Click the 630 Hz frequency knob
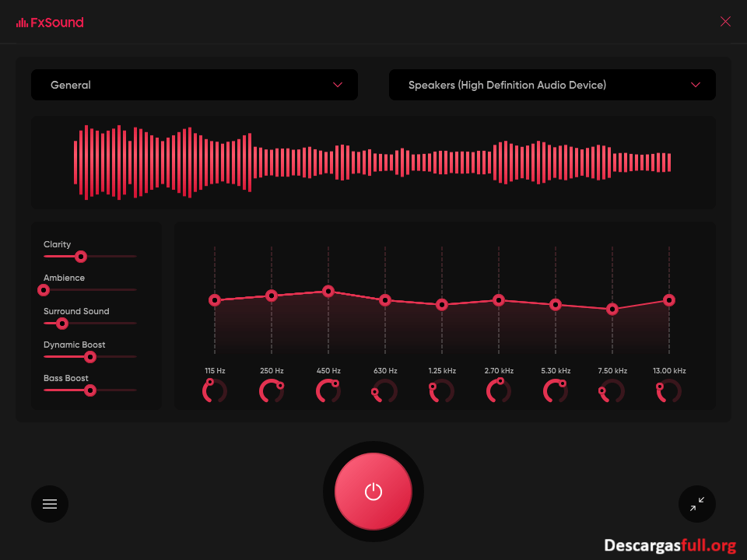The image size is (747, 560). pyautogui.click(x=385, y=390)
